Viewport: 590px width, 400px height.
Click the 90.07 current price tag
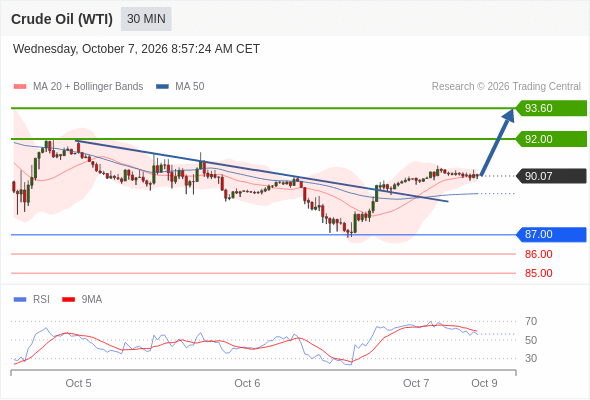(x=551, y=176)
